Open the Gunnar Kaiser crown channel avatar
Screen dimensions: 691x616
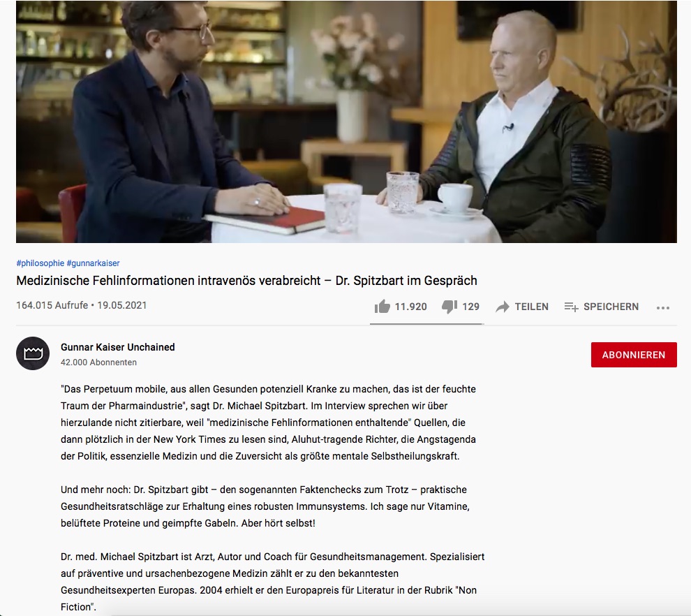coord(33,353)
